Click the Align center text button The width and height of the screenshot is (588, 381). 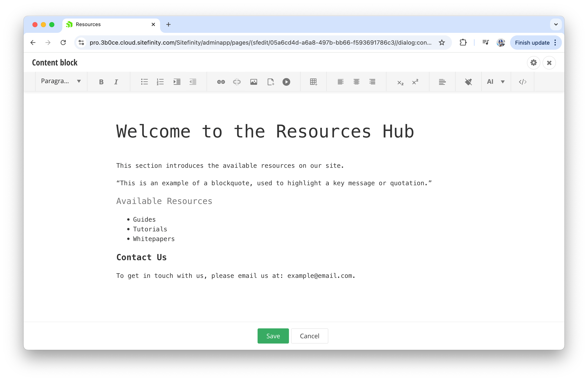(x=357, y=82)
